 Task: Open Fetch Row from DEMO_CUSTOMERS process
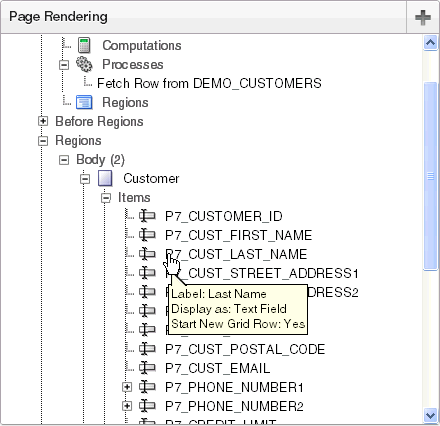tap(209, 83)
